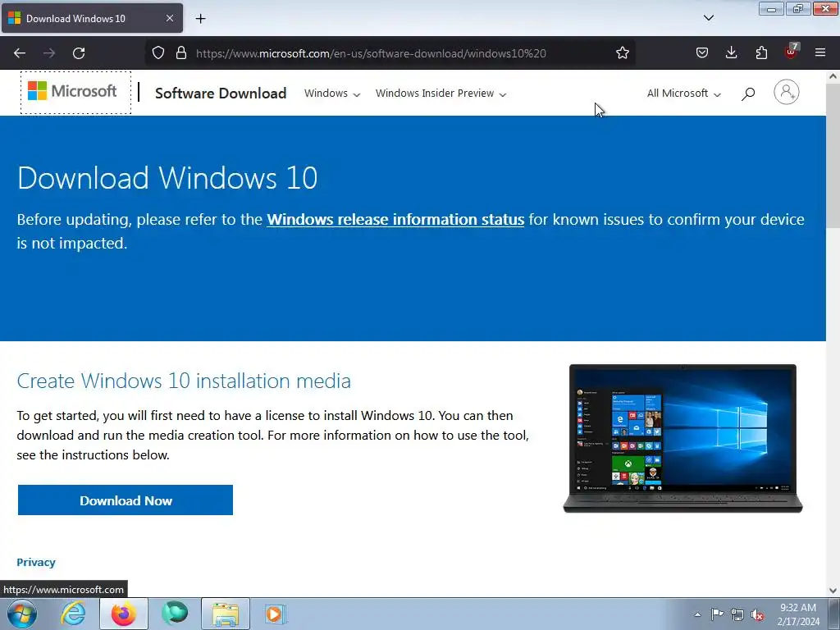The width and height of the screenshot is (840, 630).
Task: Select the Download Windows 10 tab
Action: (92, 18)
